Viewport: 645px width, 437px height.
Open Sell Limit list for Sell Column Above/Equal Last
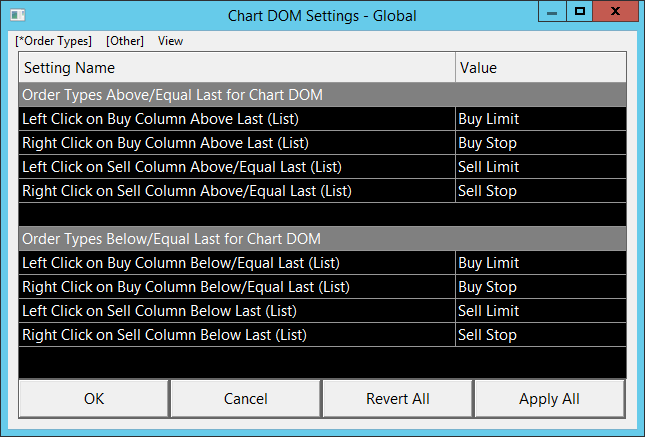pos(540,167)
